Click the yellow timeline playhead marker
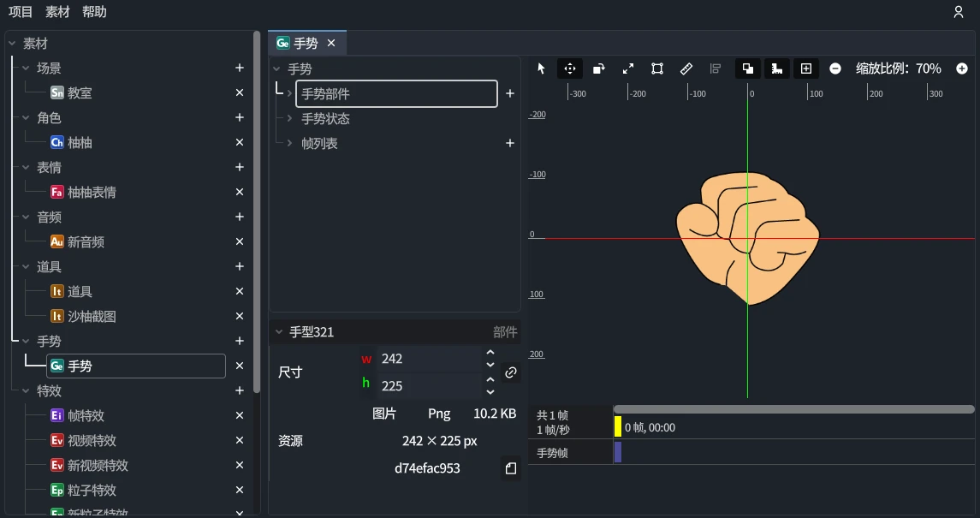Screen dimensions: 980x518 point(617,426)
